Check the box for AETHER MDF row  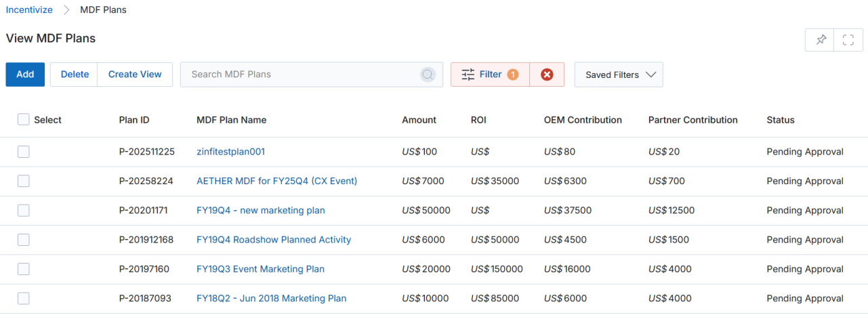pyautogui.click(x=24, y=181)
